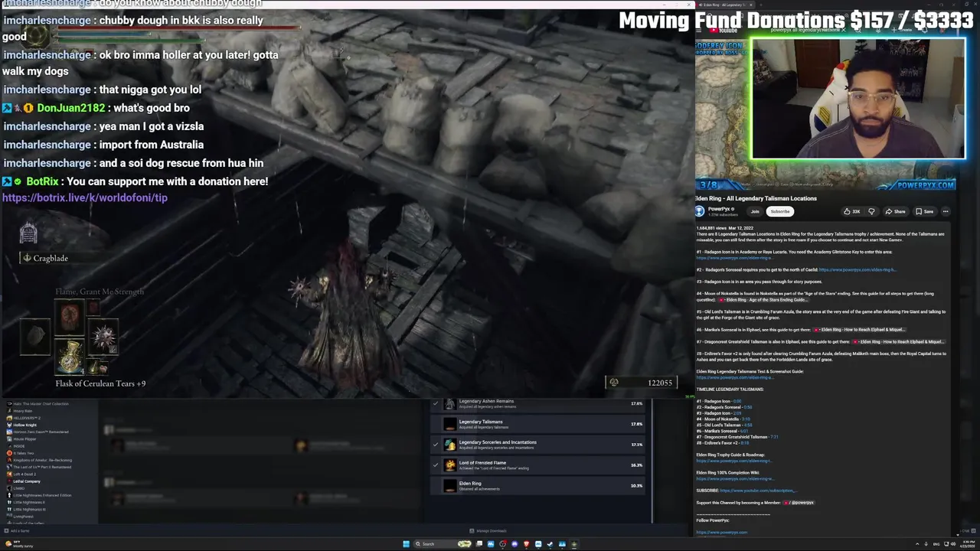Click the Legendary Talismans achievement icon
The image size is (980, 551).
click(x=450, y=424)
